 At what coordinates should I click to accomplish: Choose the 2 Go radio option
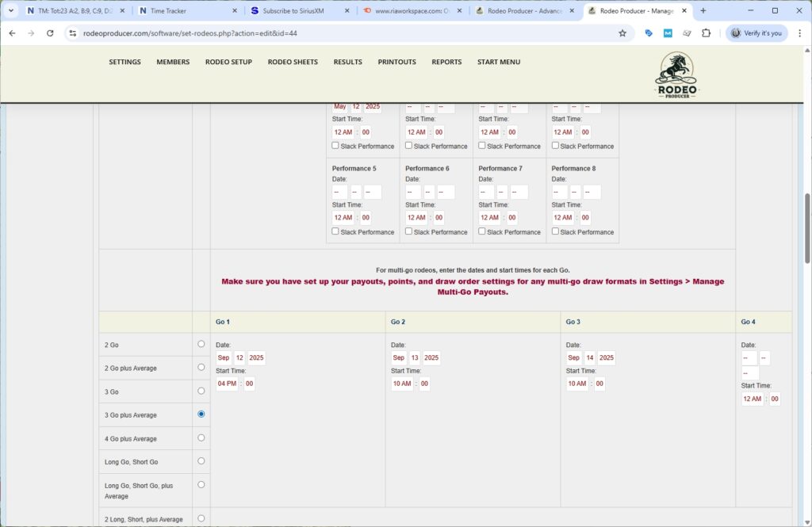coord(201,344)
